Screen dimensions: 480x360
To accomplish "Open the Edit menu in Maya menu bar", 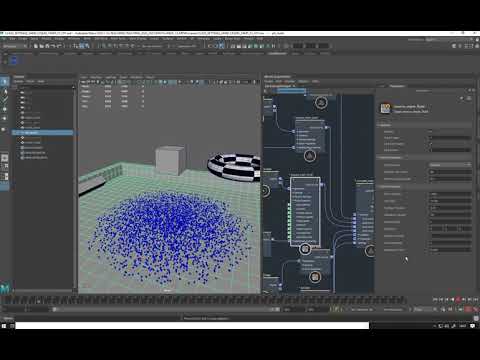I will pyautogui.click(x=12, y=39).
